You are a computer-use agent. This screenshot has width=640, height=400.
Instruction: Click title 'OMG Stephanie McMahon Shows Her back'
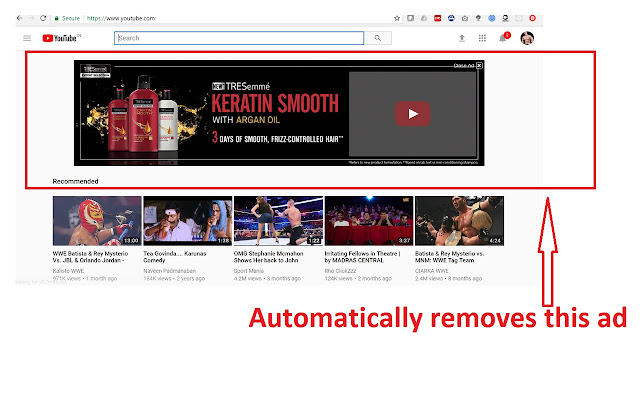pyautogui.click(x=269, y=257)
